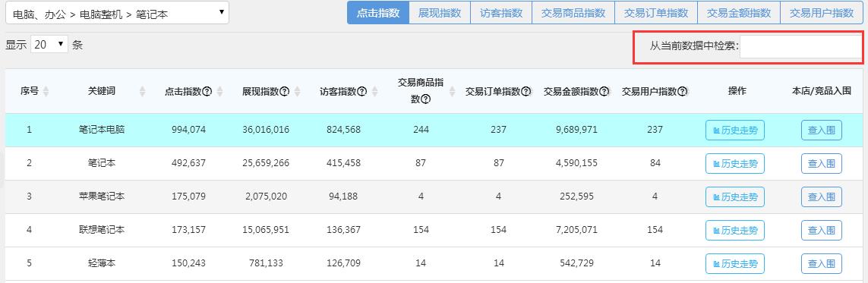
Task: Open 历史走势 for 笔记本 row
Action: click(735, 164)
